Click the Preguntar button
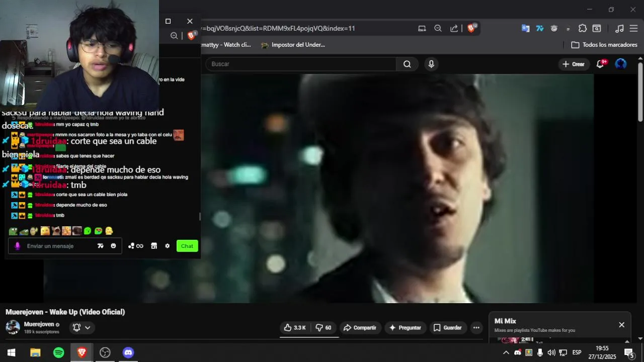Screen dimensions: 644x362 [x=405, y=328]
